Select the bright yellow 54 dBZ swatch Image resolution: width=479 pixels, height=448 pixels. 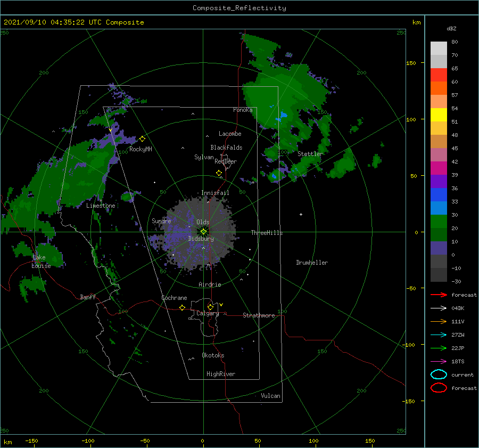tap(439, 115)
